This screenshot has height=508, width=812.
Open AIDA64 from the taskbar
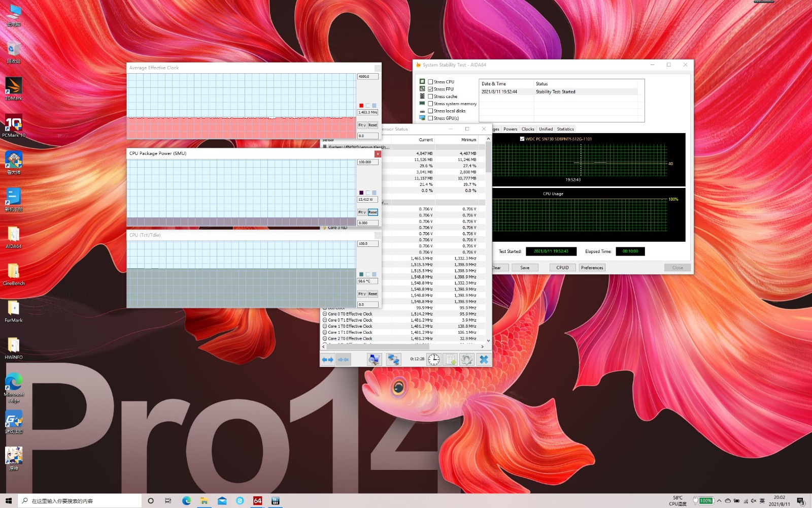pos(258,501)
